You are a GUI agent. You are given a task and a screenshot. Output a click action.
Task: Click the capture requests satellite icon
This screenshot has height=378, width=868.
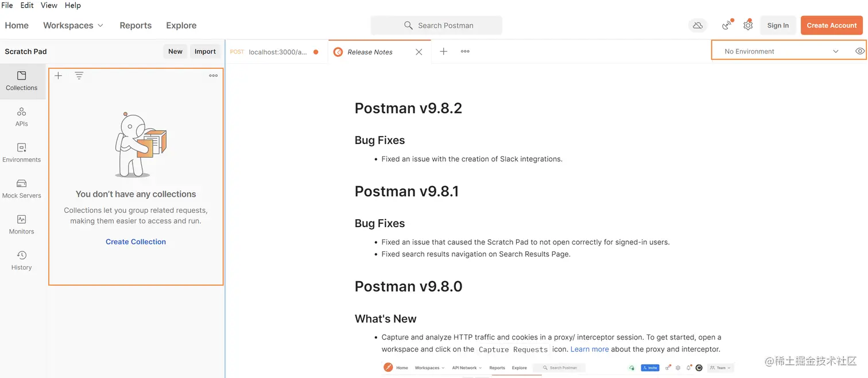click(x=727, y=25)
